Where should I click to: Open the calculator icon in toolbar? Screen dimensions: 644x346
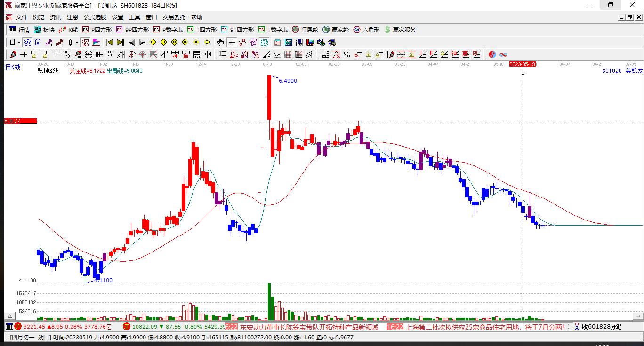(x=288, y=42)
